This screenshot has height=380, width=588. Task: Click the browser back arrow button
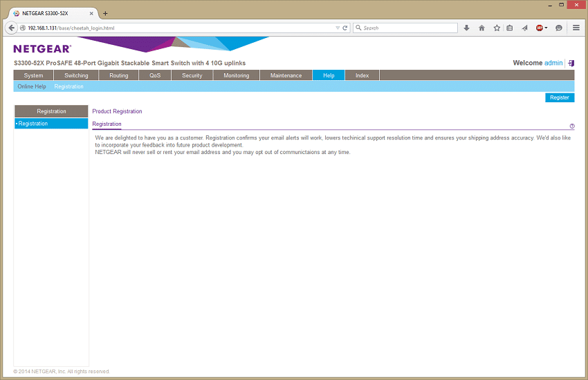pyautogui.click(x=12, y=28)
